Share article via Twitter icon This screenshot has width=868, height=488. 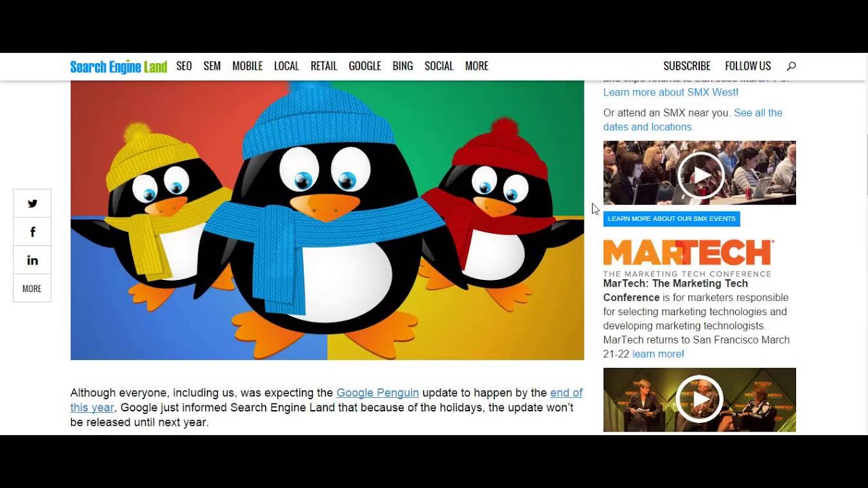click(x=32, y=203)
